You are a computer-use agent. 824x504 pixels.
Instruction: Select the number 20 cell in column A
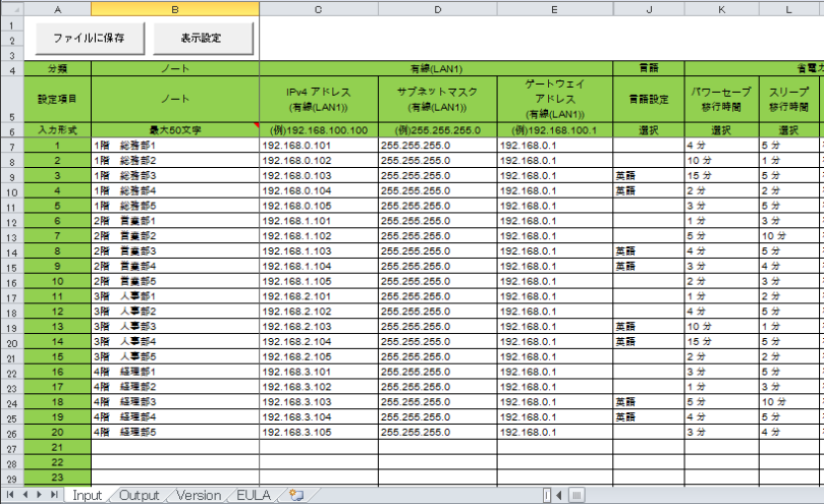click(x=57, y=432)
